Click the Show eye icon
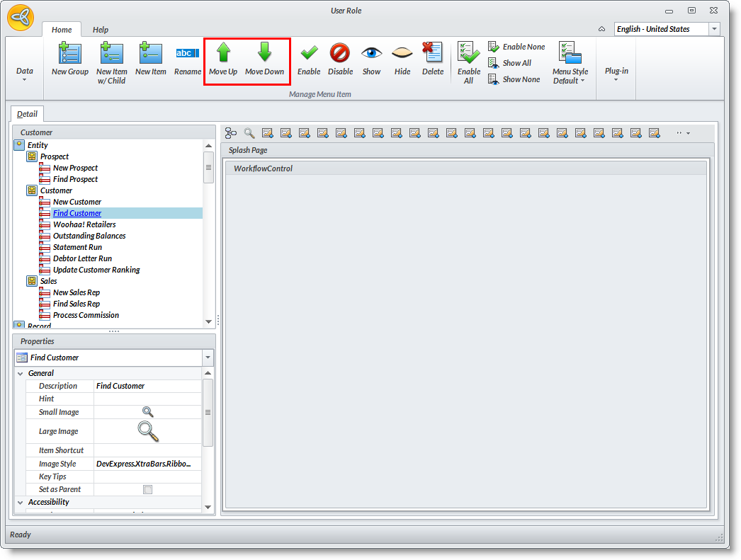The width and height of the screenshot is (741, 560). (371, 54)
